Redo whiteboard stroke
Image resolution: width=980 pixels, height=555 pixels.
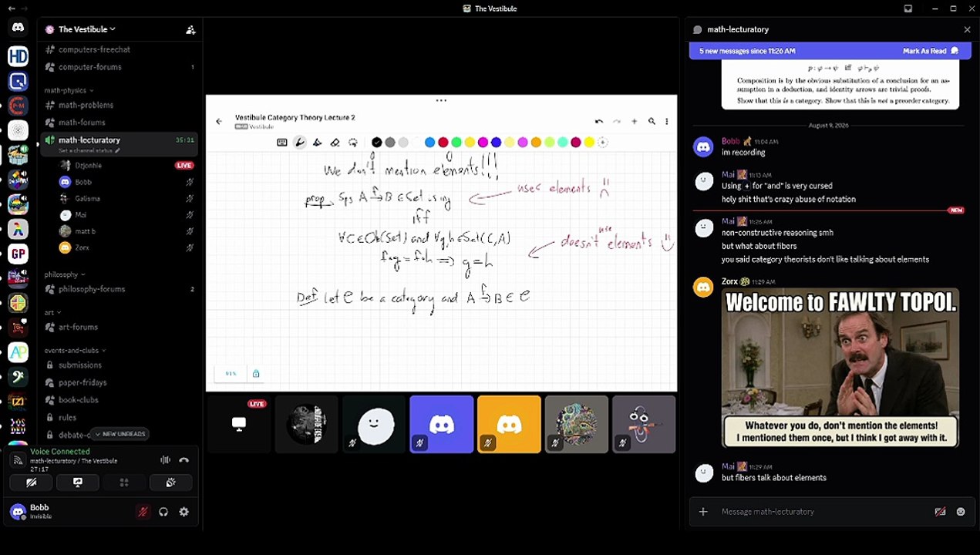616,121
